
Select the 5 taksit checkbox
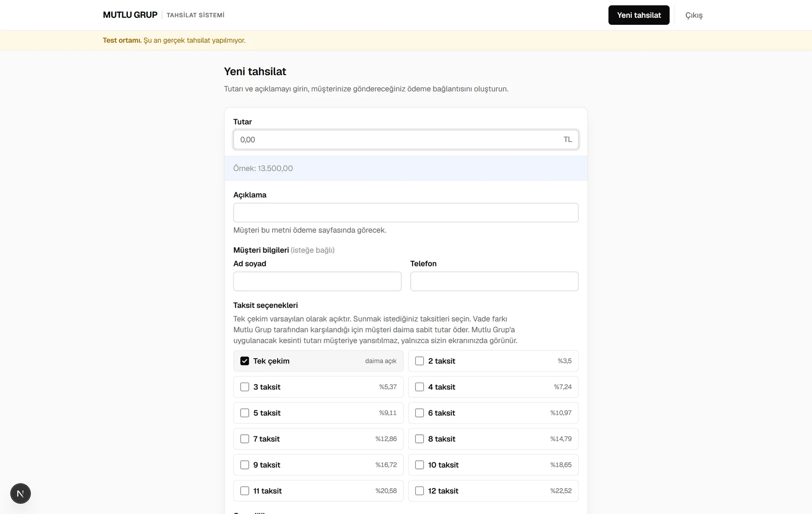pyautogui.click(x=245, y=413)
